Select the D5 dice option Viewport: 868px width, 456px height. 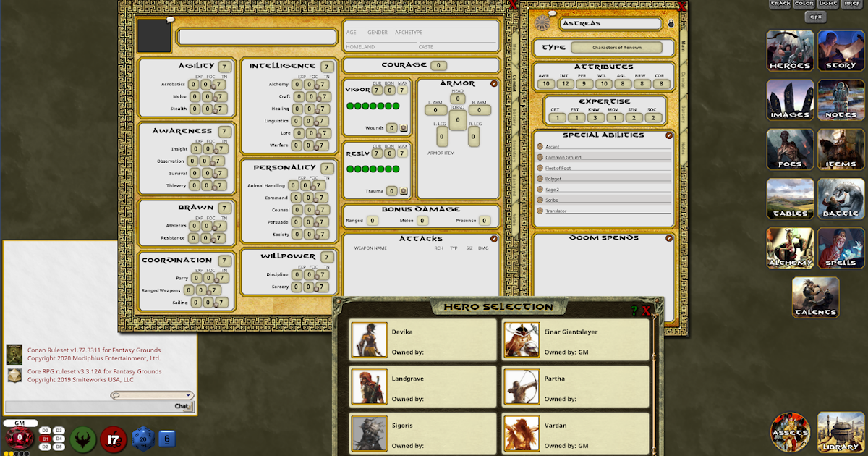(59, 447)
